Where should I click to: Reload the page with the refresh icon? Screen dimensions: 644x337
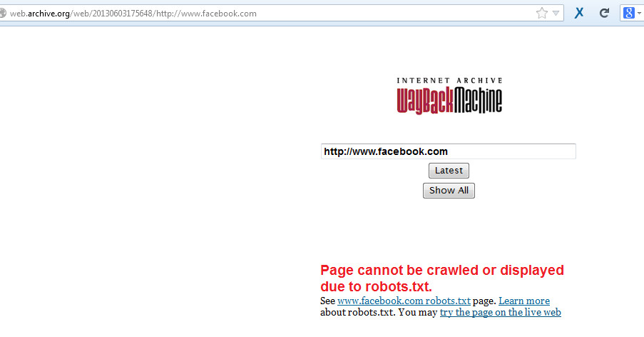[x=604, y=13]
